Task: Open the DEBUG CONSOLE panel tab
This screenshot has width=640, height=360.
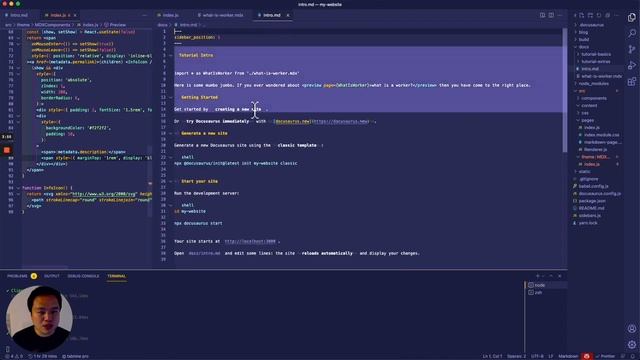Action: coord(83,276)
